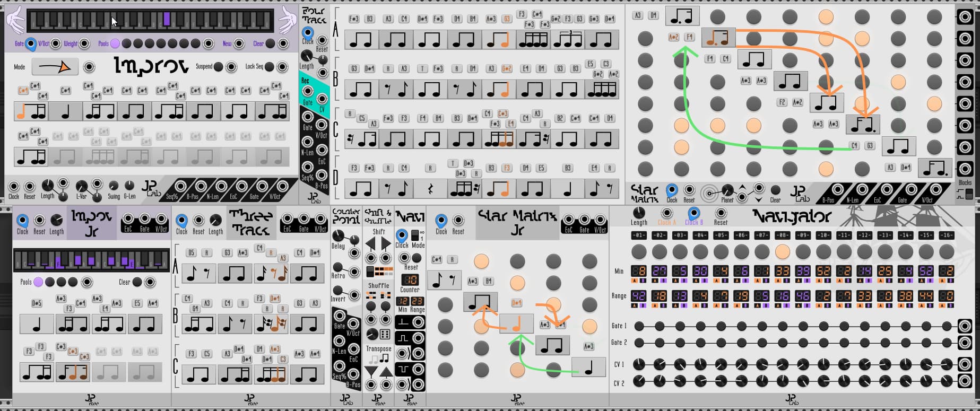Select Navigator step 01 tab label
Screen dimensions: 980x411
(639, 235)
